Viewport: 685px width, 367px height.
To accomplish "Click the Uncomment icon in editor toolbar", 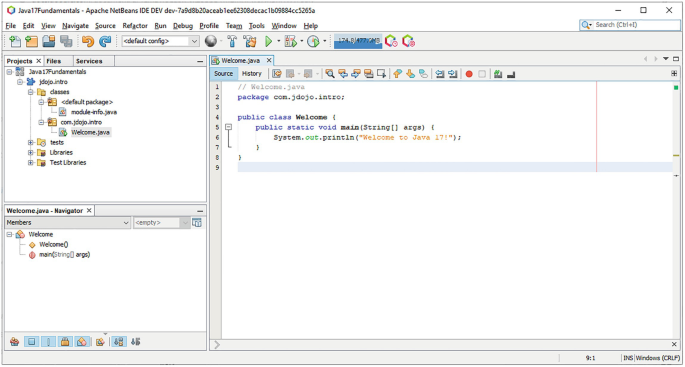I will click(x=511, y=75).
